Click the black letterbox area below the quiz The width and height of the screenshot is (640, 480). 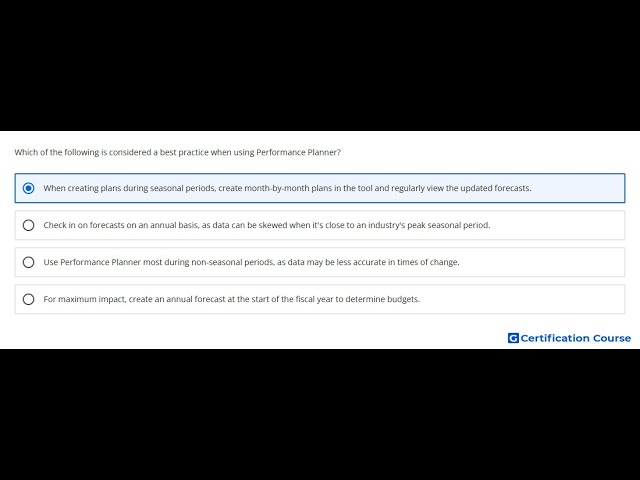click(x=320, y=414)
